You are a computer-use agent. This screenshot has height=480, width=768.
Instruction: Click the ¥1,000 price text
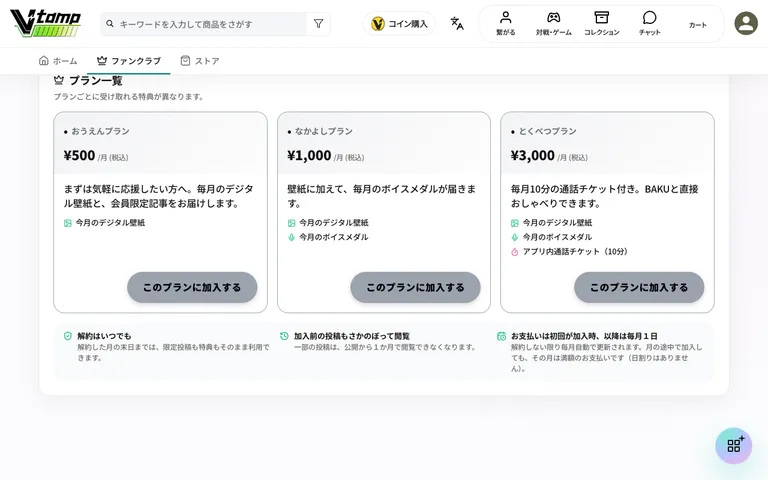point(309,155)
